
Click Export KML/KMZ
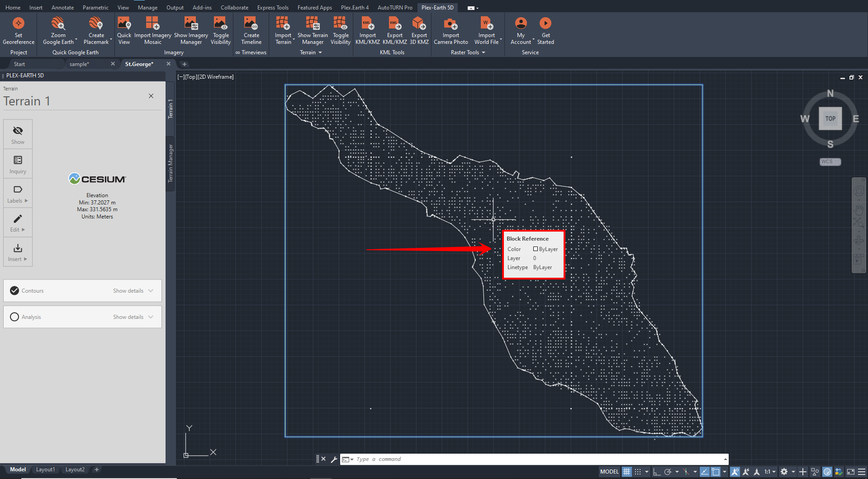click(394, 31)
